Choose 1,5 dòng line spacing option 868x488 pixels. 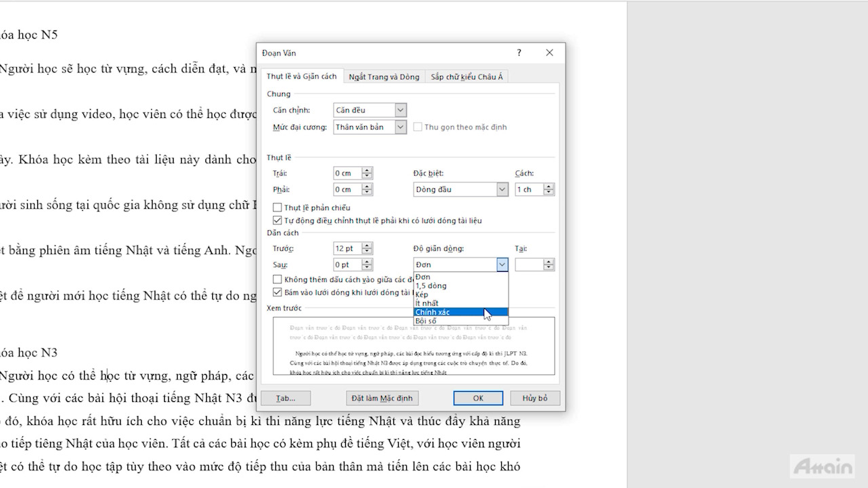[x=431, y=286]
